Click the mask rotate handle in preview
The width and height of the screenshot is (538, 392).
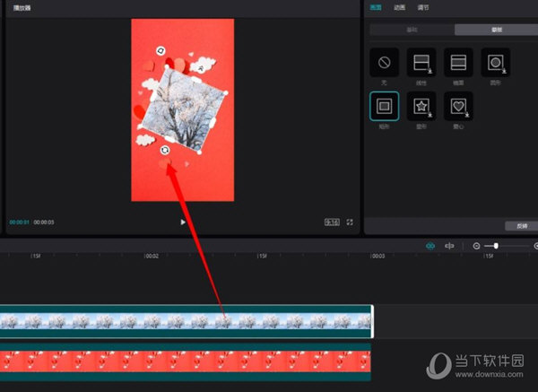tap(166, 150)
